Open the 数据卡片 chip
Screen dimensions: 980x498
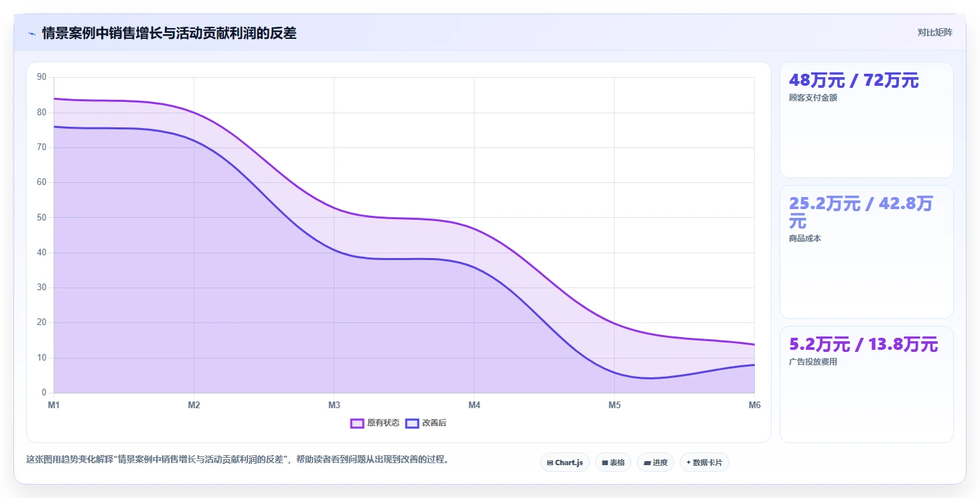coord(705,462)
